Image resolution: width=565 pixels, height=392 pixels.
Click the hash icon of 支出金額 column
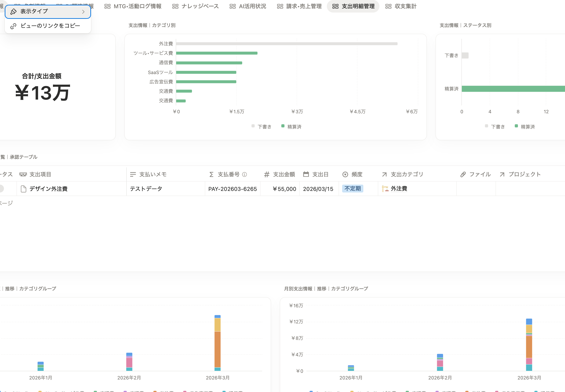pyautogui.click(x=267, y=174)
